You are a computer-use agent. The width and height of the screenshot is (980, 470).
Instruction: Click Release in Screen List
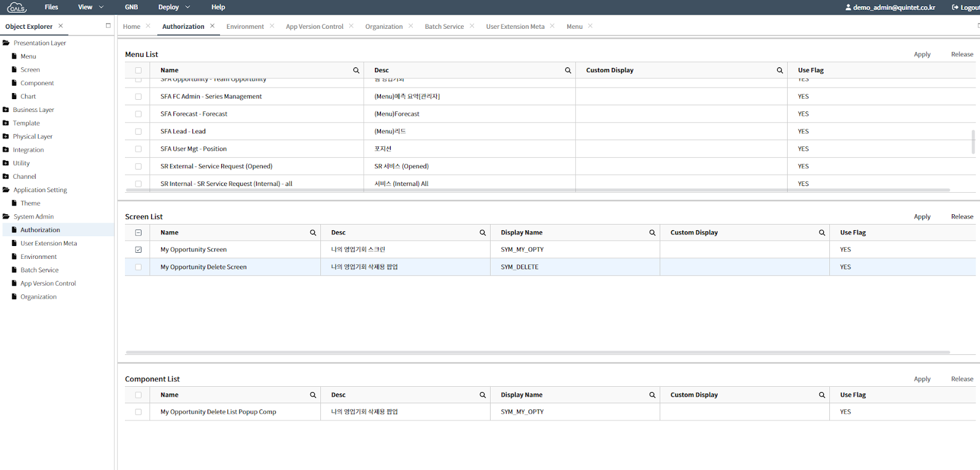[962, 217]
